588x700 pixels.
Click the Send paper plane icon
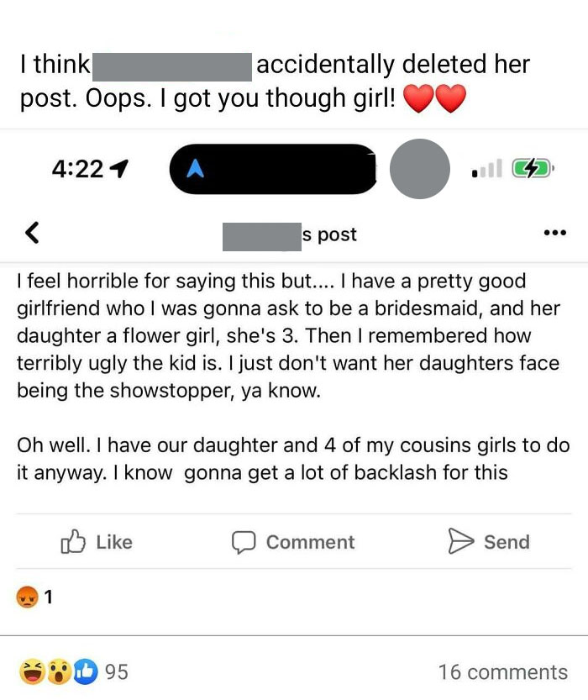coord(461,541)
